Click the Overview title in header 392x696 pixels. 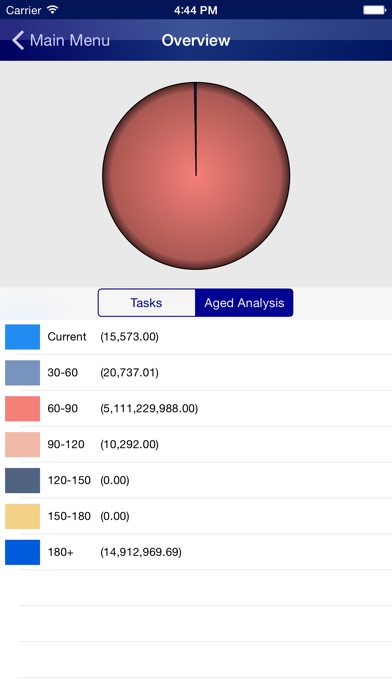196,40
